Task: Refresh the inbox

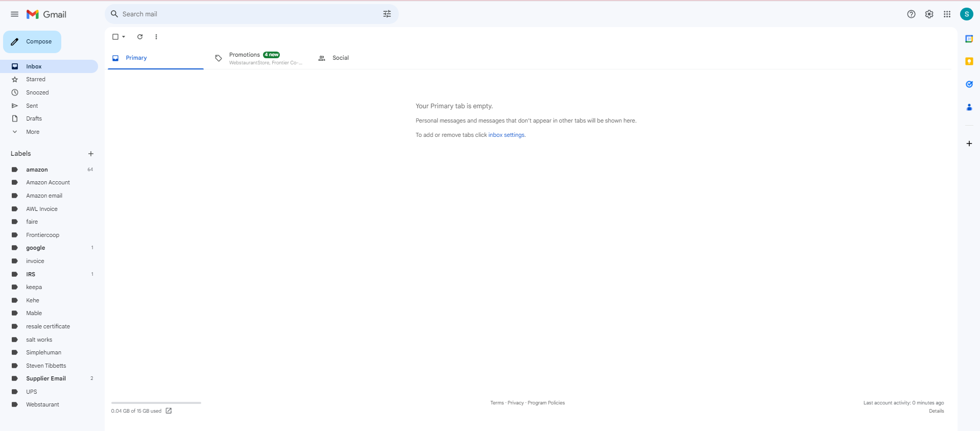Action: tap(140, 37)
